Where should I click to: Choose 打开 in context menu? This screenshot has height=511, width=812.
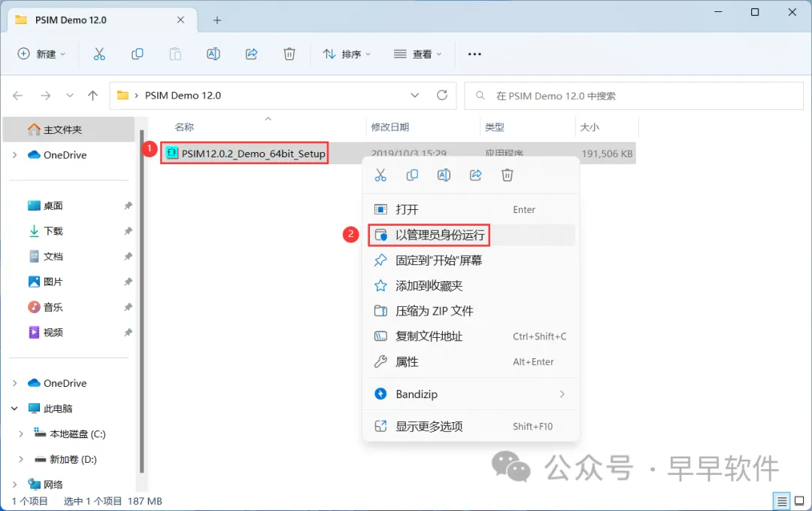click(471, 209)
